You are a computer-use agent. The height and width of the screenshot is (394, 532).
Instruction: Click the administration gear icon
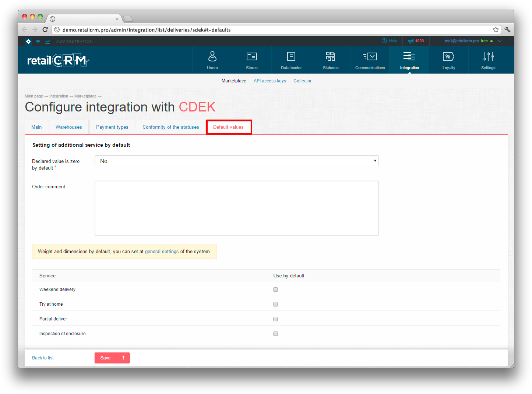28,42
